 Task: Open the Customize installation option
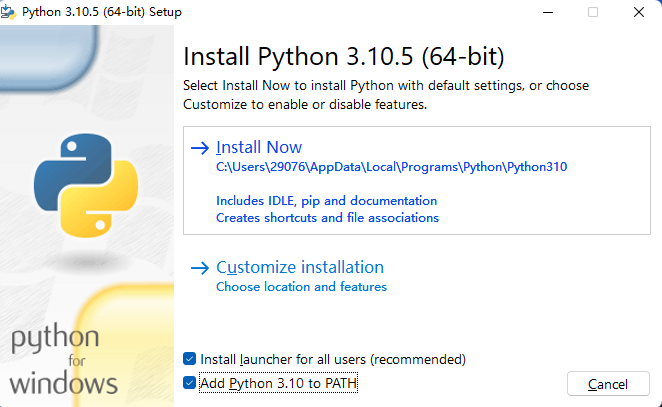(300, 268)
